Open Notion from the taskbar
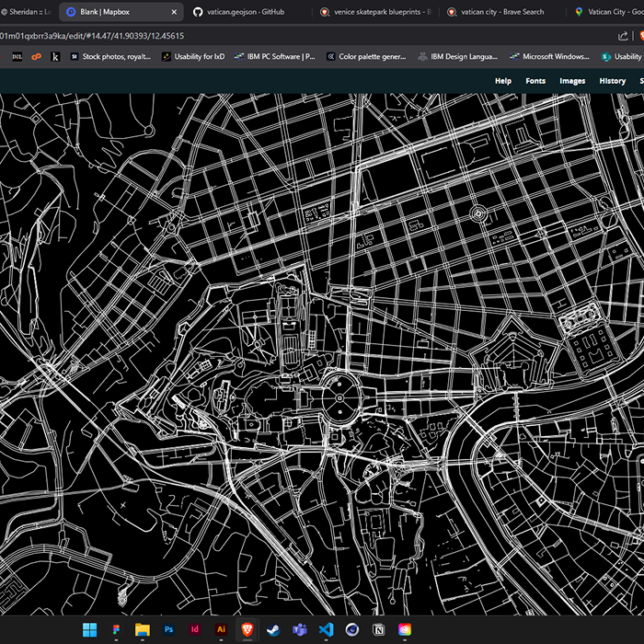This screenshot has width=644, height=644. (x=378, y=630)
